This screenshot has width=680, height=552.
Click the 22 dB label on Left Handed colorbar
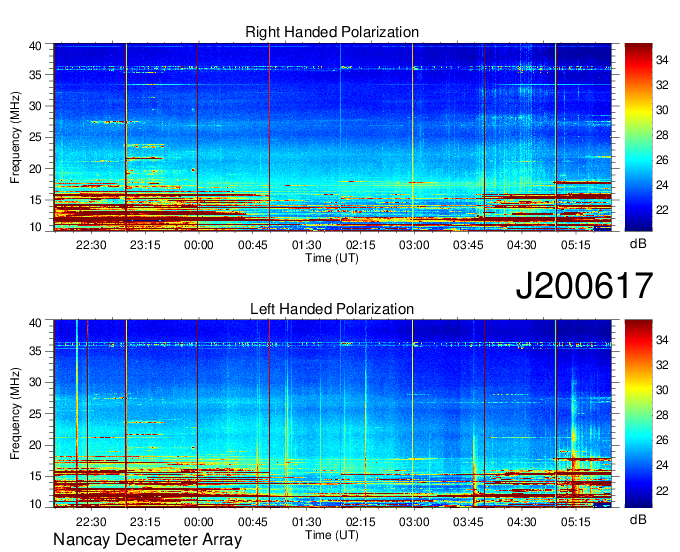click(662, 491)
